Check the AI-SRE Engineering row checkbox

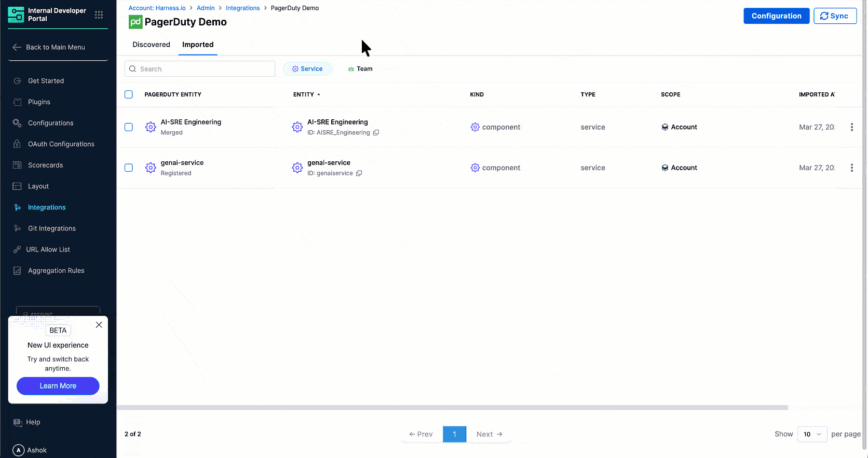pos(129,127)
